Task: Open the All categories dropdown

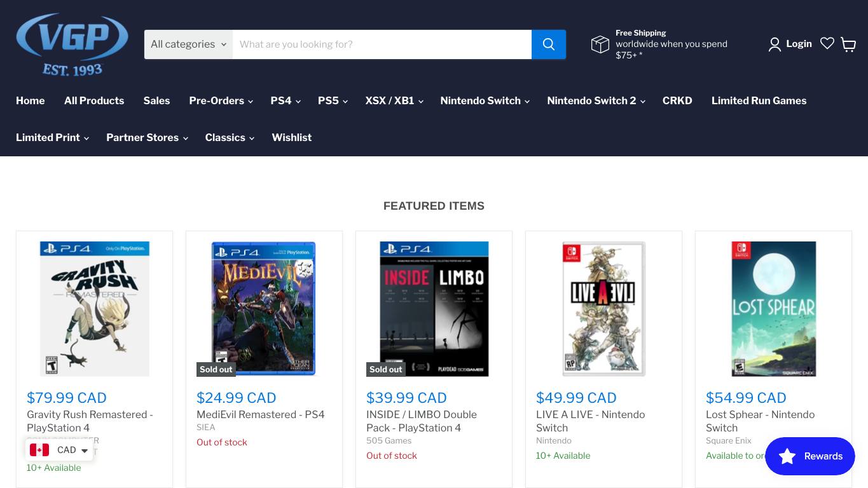Action: 188,44
